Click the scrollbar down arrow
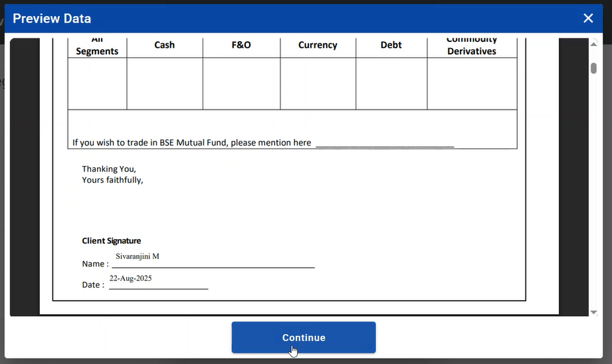The height and width of the screenshot is (364, 612). tap(593, 312)
